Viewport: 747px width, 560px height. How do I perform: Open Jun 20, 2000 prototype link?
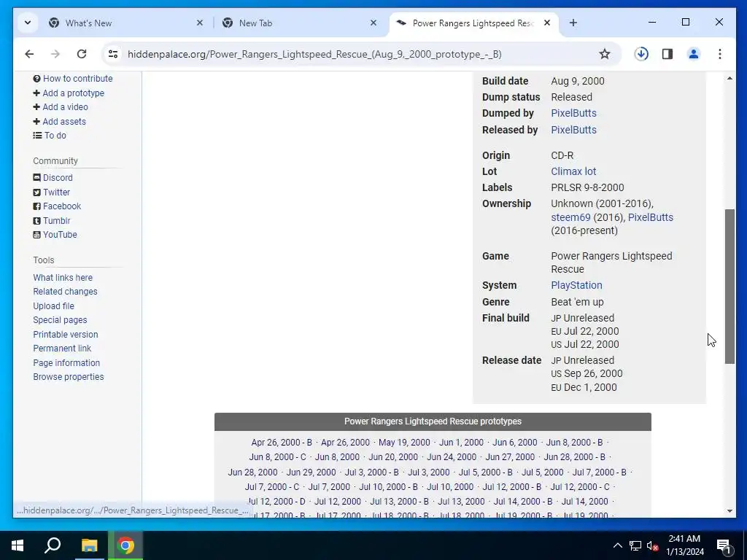pos(393,457)
